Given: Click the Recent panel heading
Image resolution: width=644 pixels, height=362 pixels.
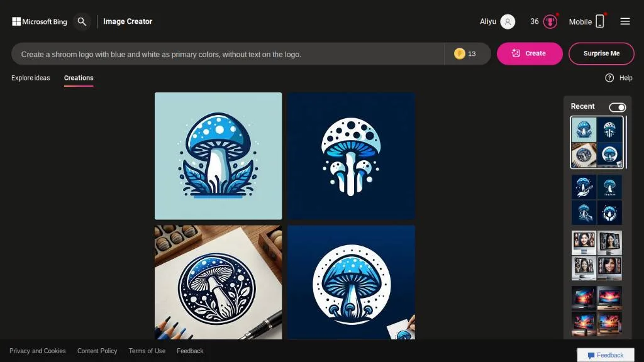Looking at the screenshot, I should pyautogui.click(x=582, y=106).
